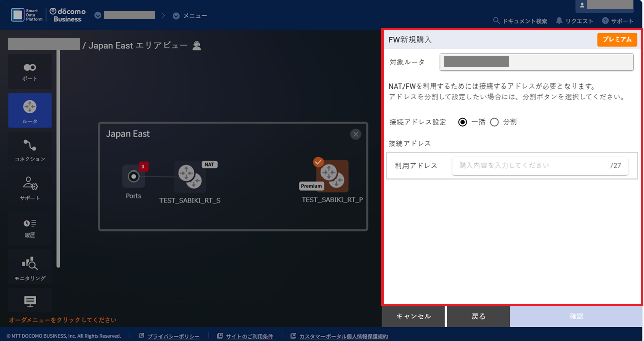Select the ルータ (Router) sidebar icon
The width and height of the screenshot is (644, 341).
(x=30, y=110)
